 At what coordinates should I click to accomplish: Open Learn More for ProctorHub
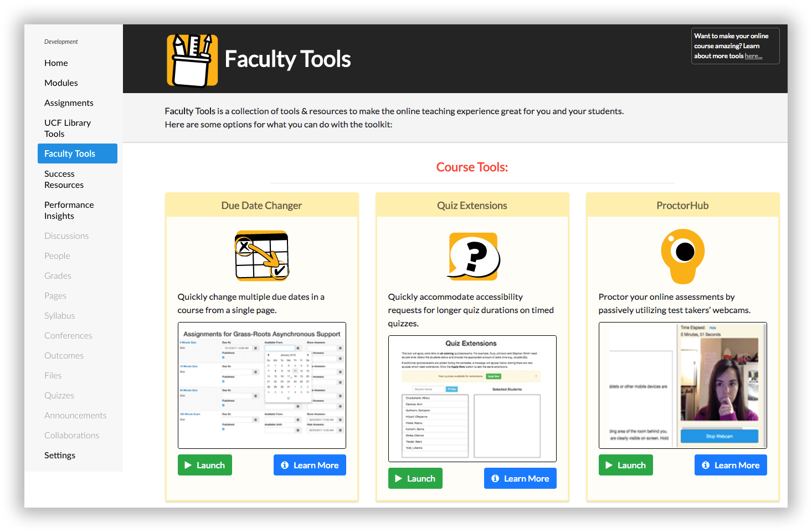pos(731,465)
